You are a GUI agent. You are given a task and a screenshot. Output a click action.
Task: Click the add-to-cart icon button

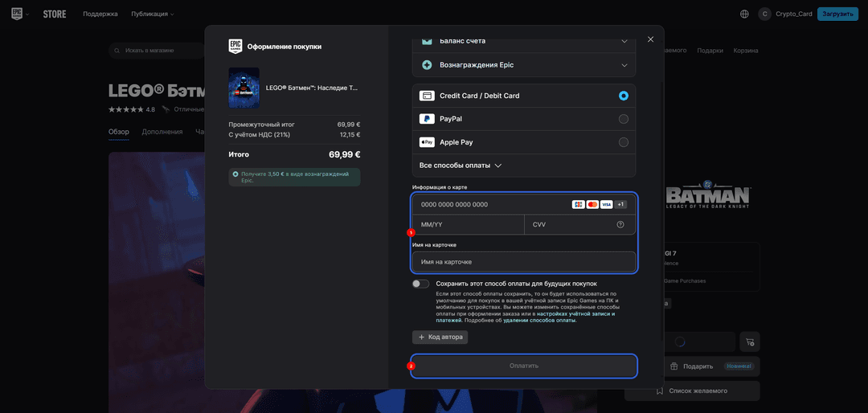coord(750,342)
